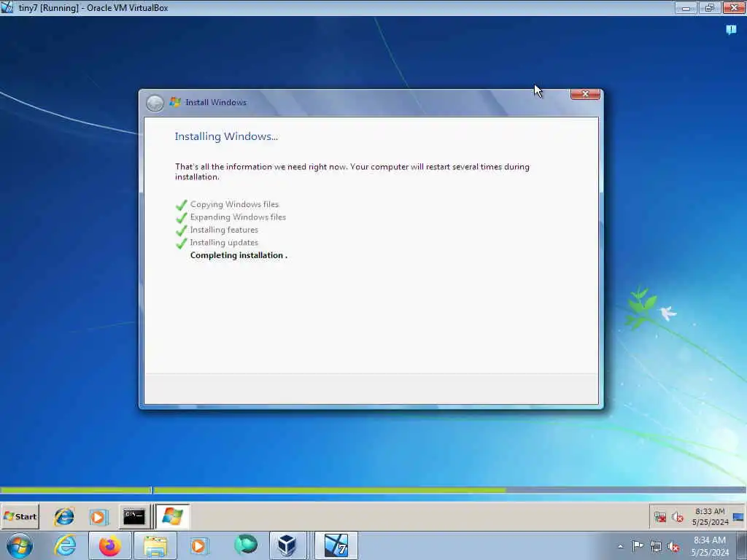Click Copying Windows files step
The image size is (747, 560).
(234, 204)
